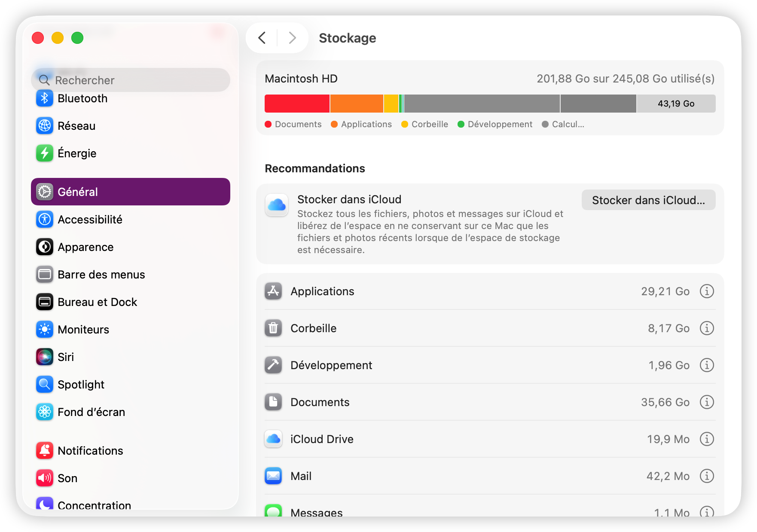Focus the Rechercher search field
Viewport: 757px width, 532px height.
tap(131, 80)
